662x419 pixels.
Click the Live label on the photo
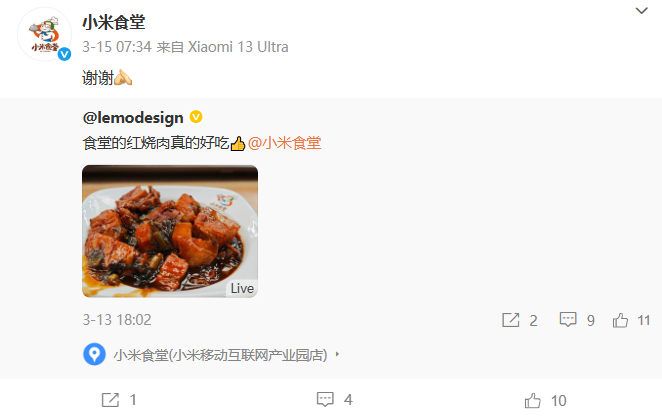click(x=242, y=288)
